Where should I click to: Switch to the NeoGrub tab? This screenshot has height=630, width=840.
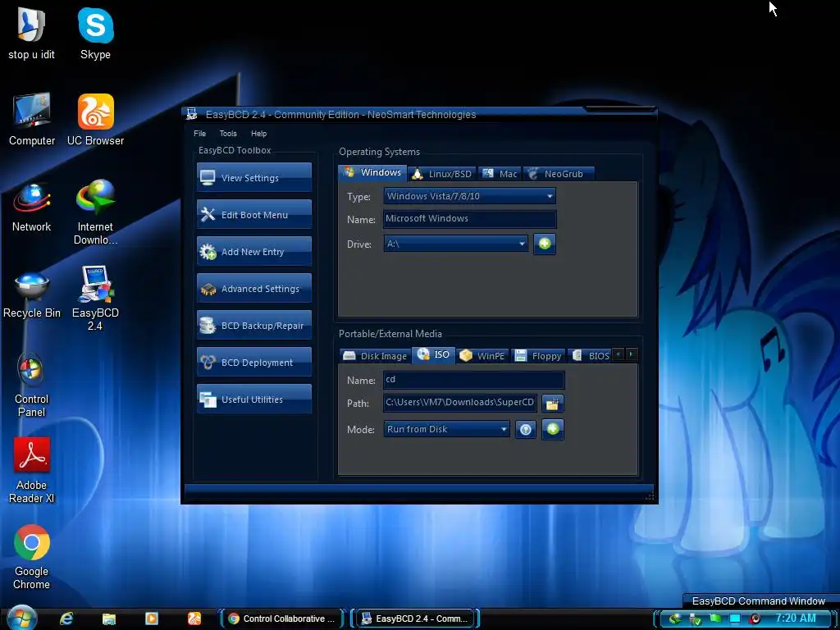click(x=559, y=174)
